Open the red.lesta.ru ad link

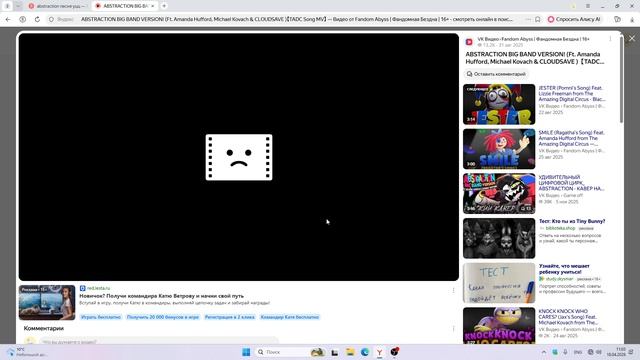(x=98, y=288)
